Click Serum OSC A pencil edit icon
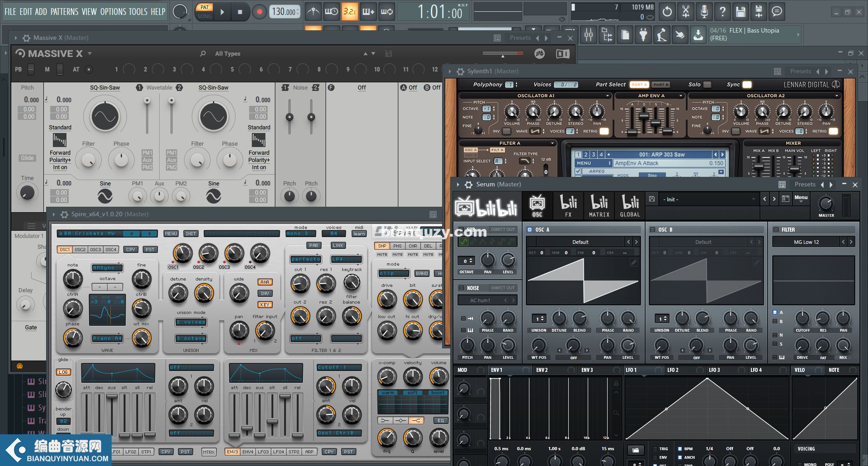The width and height of the screenshot is (868, 466). [x=634, y=262]
